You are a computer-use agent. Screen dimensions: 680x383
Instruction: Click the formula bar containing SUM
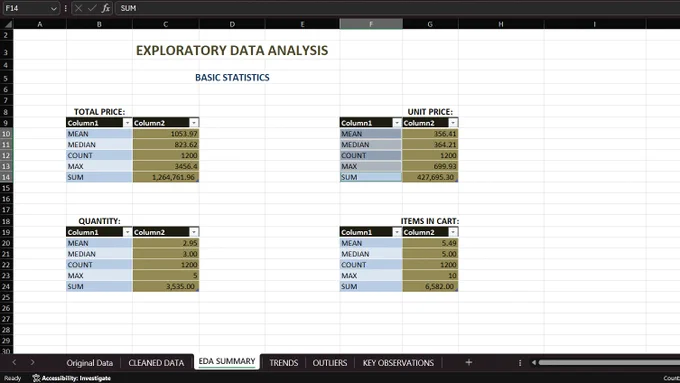397,8
